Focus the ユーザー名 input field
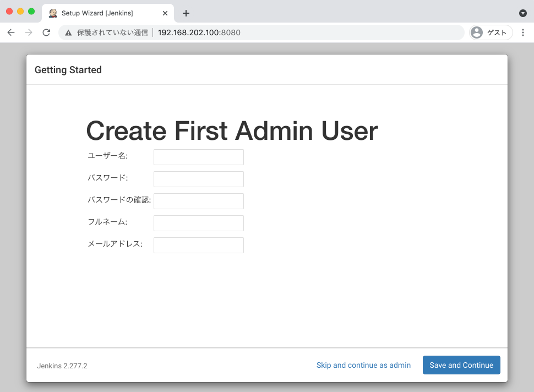This screenshot has height=392, width=534. pyautogui.click(x=198, y=157)
